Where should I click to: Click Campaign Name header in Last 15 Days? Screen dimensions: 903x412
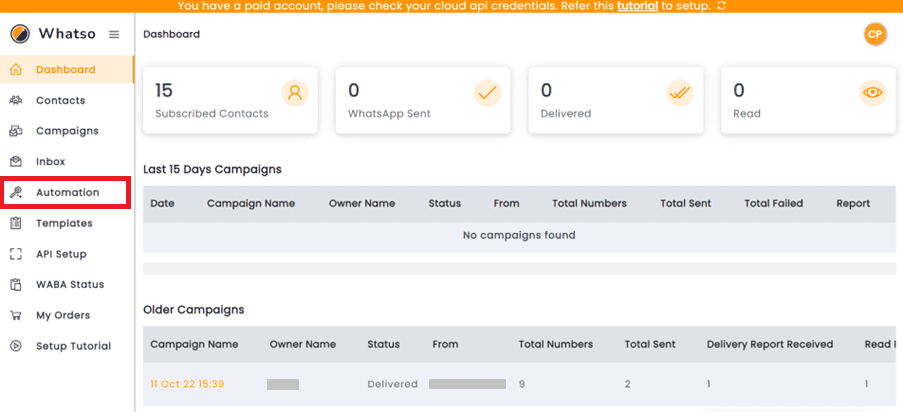point(251,203)
